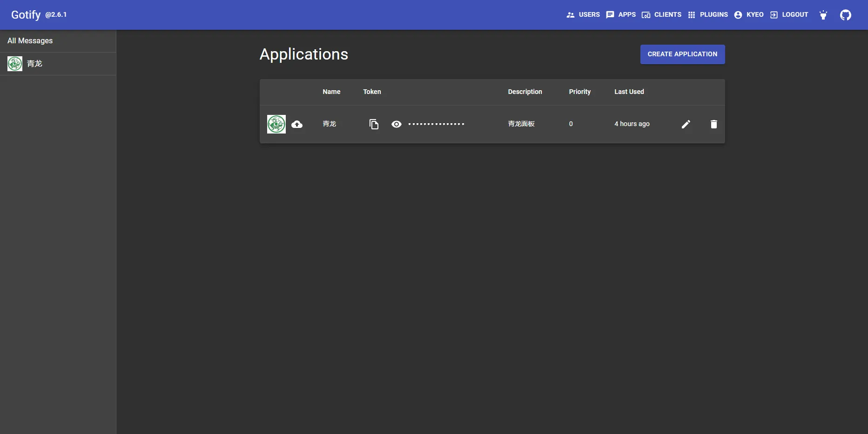Select 青龙 app in the sidebar
The image size is (868, 434).
point(58,64)
